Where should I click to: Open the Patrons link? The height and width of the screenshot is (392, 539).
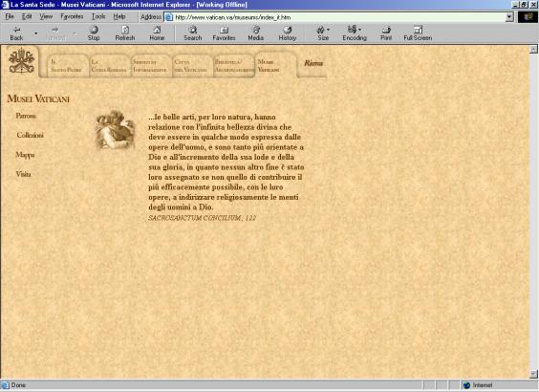point(26,116)
